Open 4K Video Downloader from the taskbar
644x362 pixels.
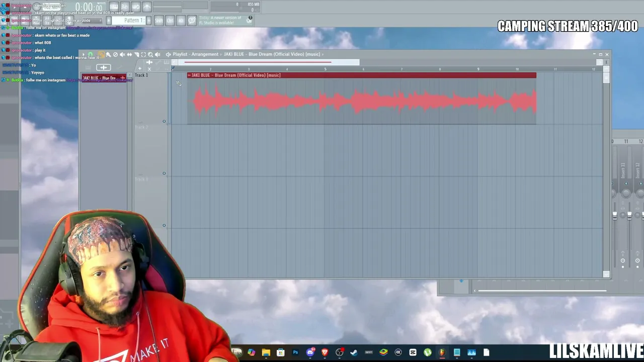pyautogui.click(x=398, y=352)
